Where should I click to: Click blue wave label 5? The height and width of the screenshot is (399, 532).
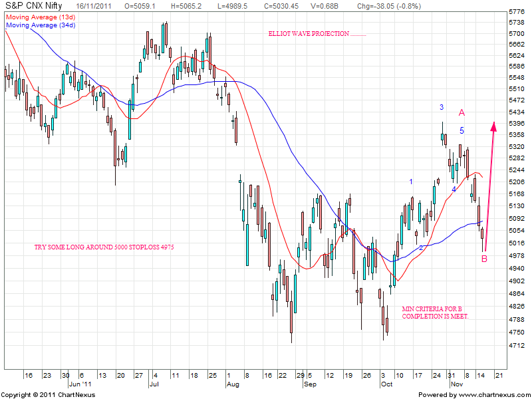click(x=462, y=130)
